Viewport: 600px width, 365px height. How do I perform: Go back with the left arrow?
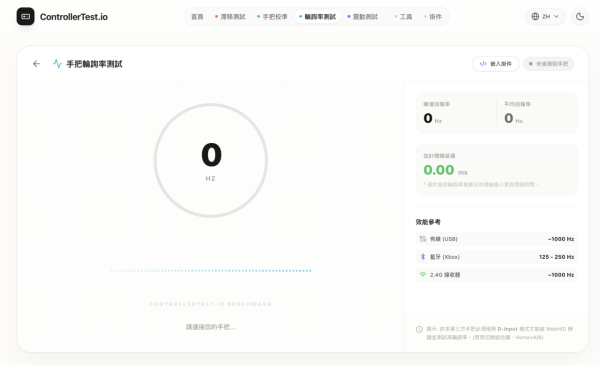[x=36, y=64]
